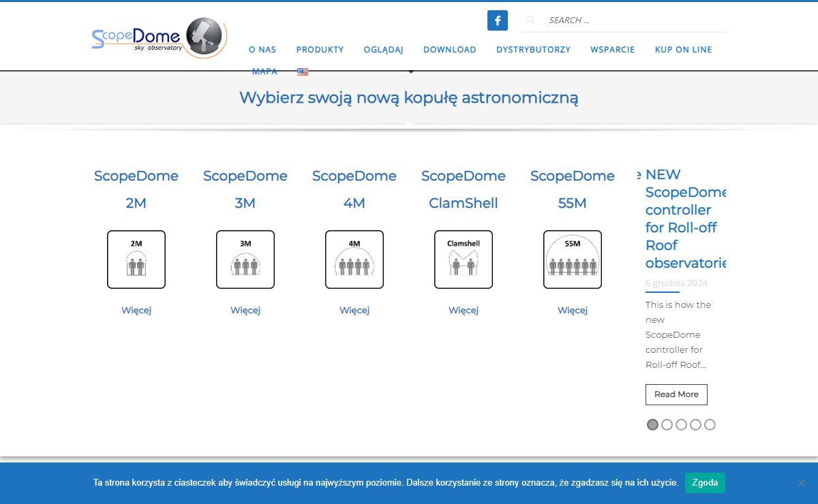Viewport: 818px width, 504px height.
Task: Open the ScopeDome 2M heading link
Action: tap(136, 189)
